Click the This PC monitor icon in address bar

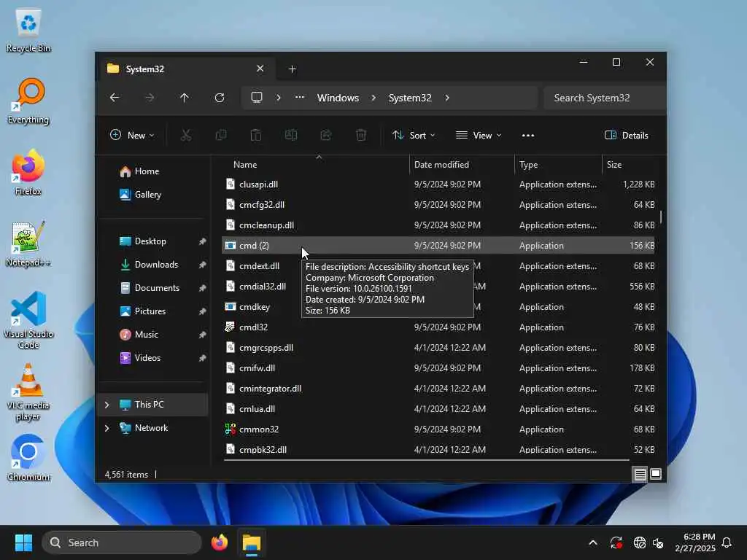coord(257,98)
